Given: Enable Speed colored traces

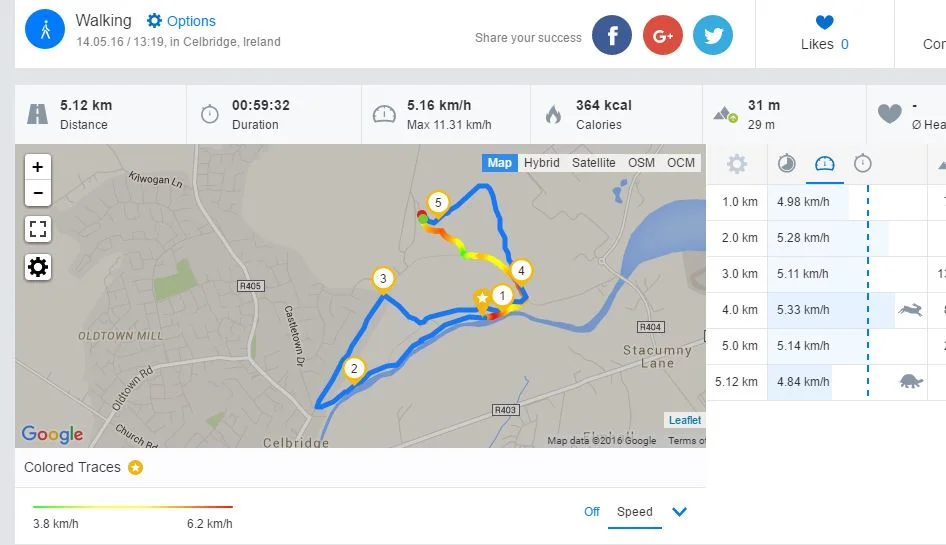Looking at the screenshot, I should (634, 512).
